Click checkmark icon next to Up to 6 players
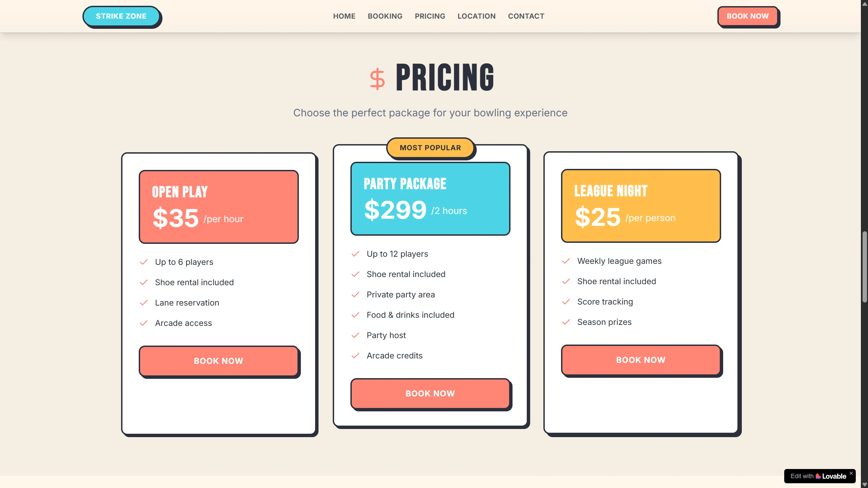The image size is (868, 488). (144, 262)
